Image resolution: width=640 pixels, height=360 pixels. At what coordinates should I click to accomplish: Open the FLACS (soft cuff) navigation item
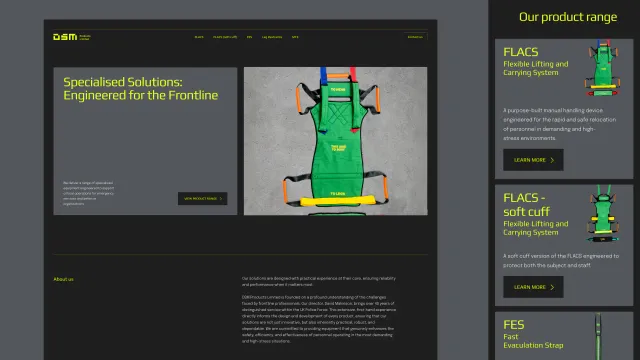tap(225, 37)
